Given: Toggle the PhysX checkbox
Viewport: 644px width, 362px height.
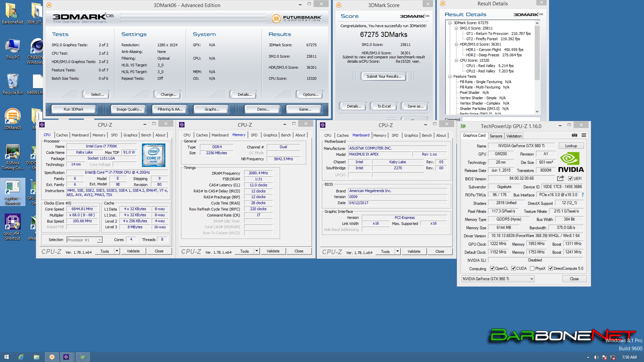Looking at the screenshot, I should tap(532, 268).
